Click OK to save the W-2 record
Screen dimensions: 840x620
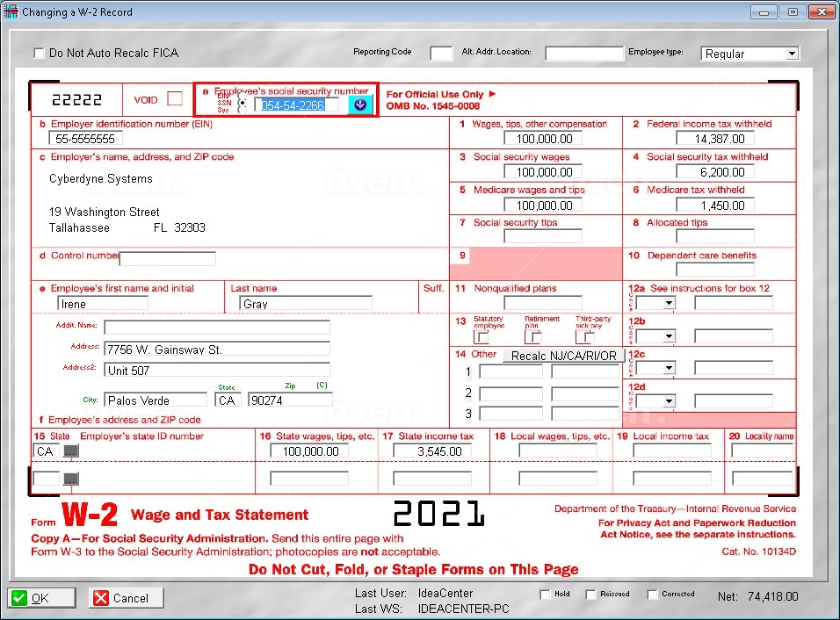40,597
